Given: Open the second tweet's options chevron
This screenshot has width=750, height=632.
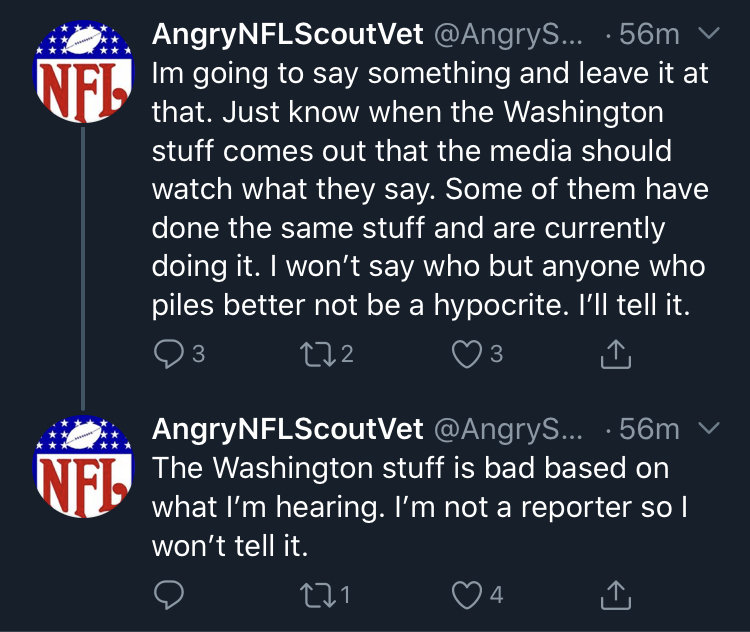Looking at the screenshot, I should (x=708, y=427).
